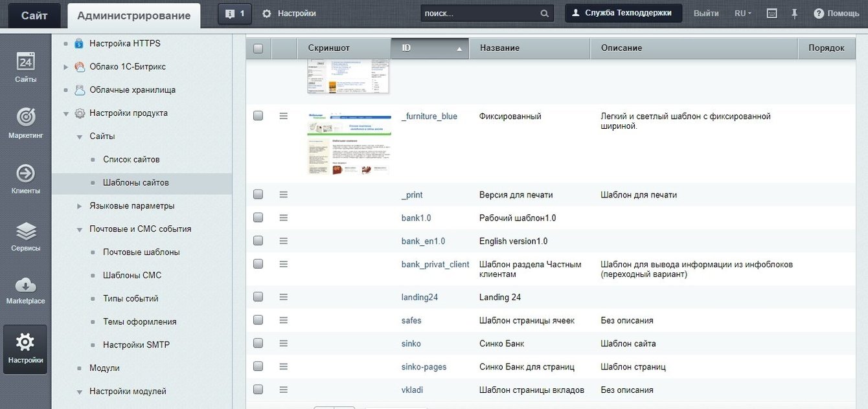Open the Клиенты sidebar section

25,179
